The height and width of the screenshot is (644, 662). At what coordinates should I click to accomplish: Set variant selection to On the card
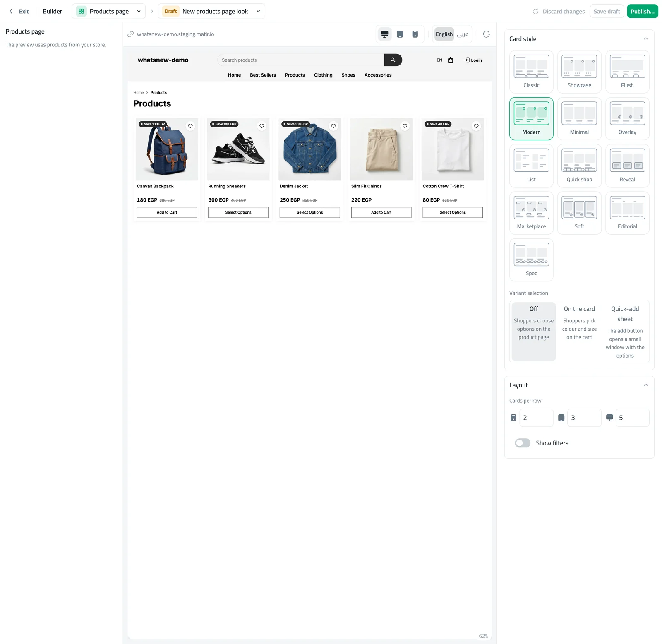click(579, 332)
